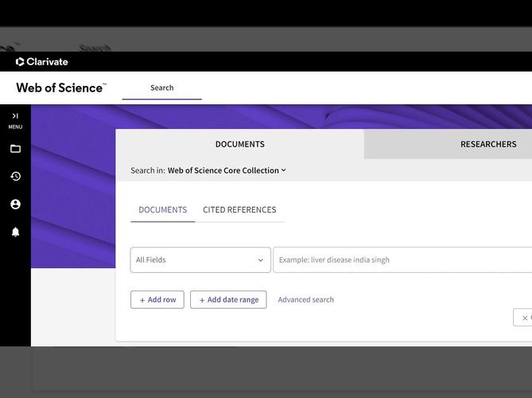Viewport: 532px width, 398px height.
Task: Expand the left sidebar menu
Action: coord(15,116)
